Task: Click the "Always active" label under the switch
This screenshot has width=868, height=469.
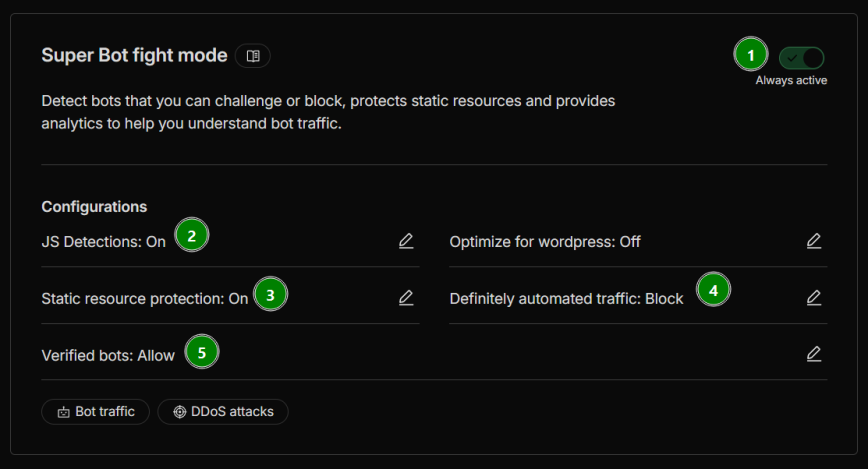Action: [791, 80]
